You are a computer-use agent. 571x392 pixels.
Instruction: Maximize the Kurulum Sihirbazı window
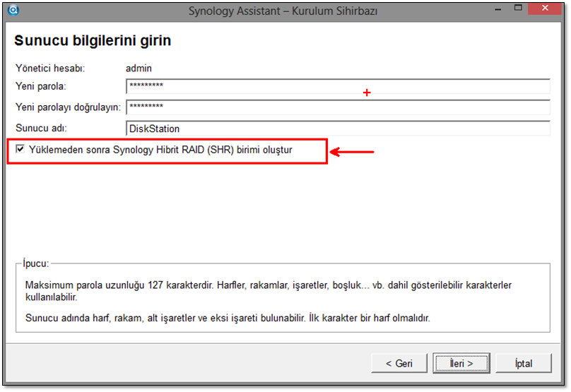(x=518, y=8)
